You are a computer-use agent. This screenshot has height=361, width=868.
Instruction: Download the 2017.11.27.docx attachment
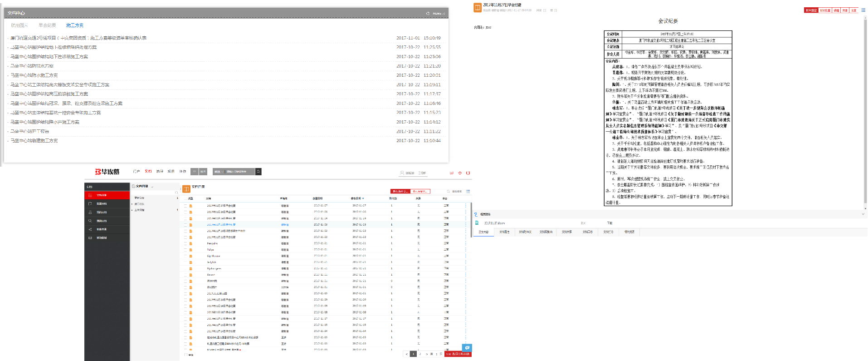click(610, 223)
